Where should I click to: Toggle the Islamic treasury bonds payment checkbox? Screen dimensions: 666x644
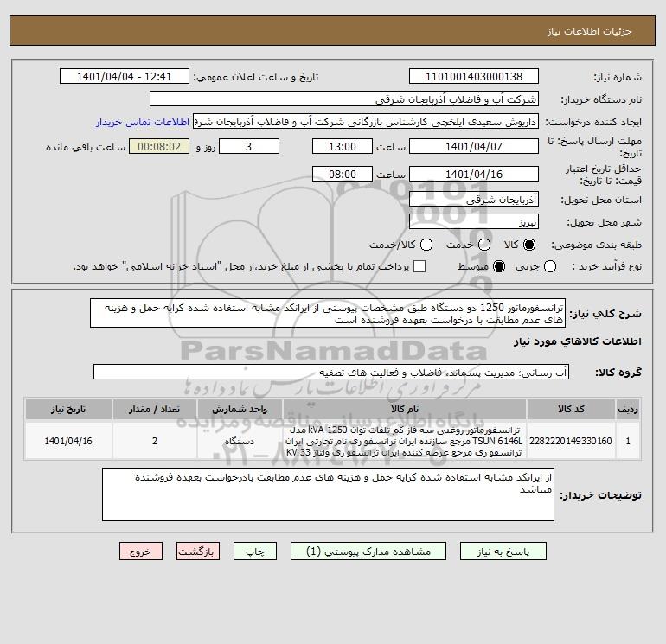(x=419, y=266)
